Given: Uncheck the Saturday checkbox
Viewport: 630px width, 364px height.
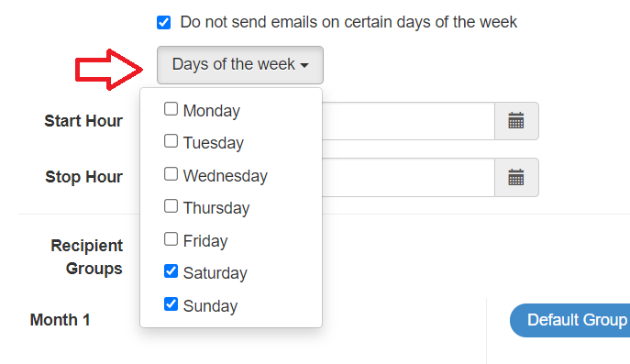Looking at the screenshot, I should 171,271.
